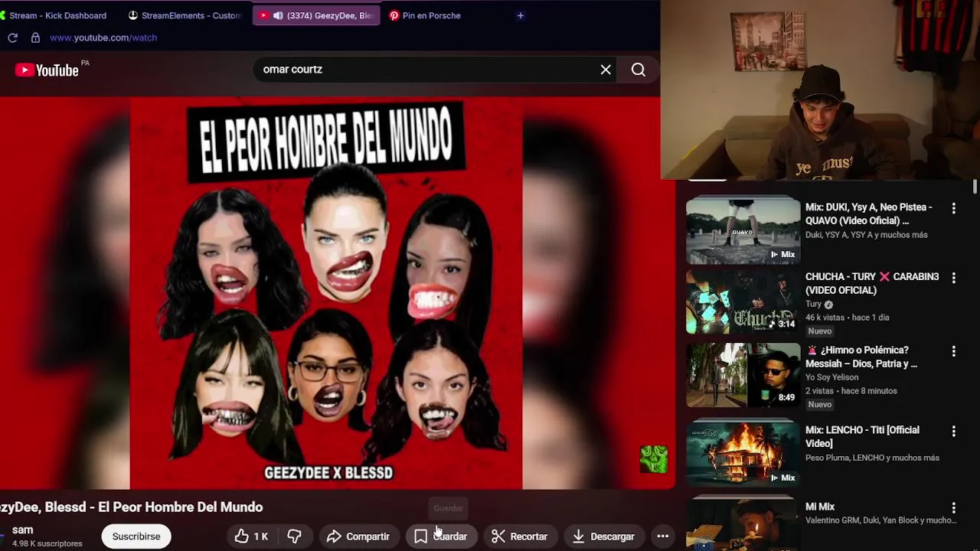Open title ¿Himno o Polémica? Messiah
Image resolution: width=980 pixels, height=551 pixels.
[x=861, y=357]
